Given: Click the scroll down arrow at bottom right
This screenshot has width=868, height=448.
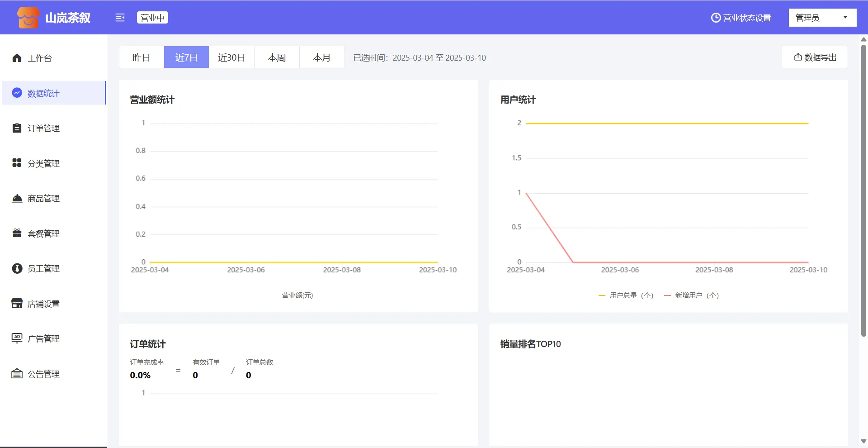Looking at the screenshot, I should click(x=863, y=441).
